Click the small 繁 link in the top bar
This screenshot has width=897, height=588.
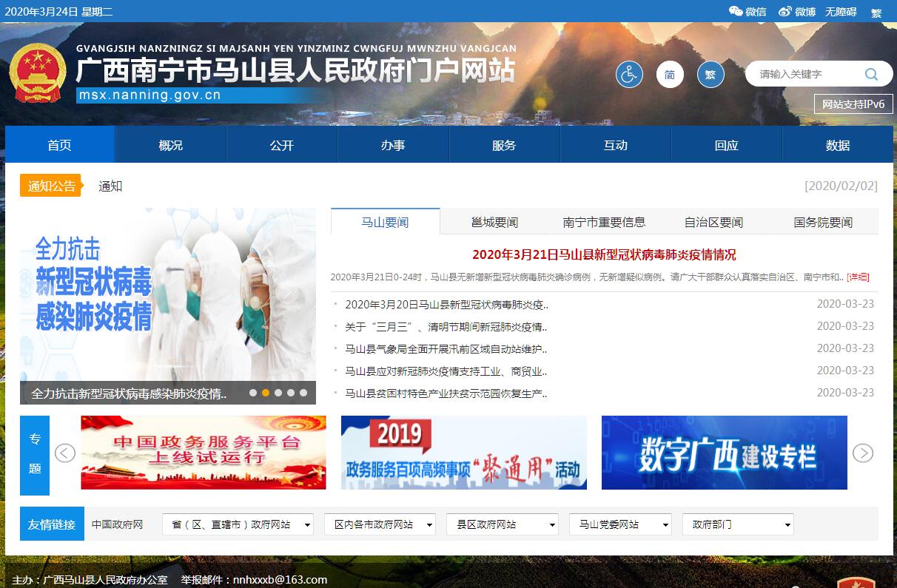click(876, 13)
